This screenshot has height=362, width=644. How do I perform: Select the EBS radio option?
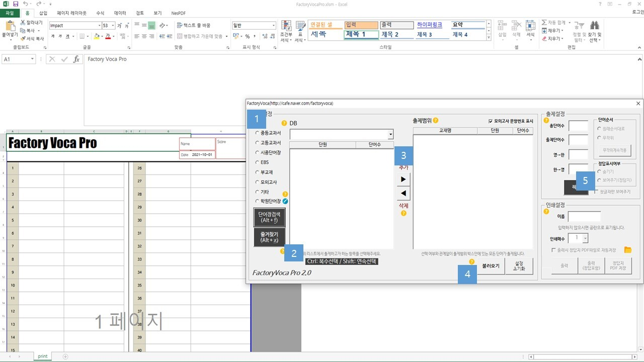257,162
